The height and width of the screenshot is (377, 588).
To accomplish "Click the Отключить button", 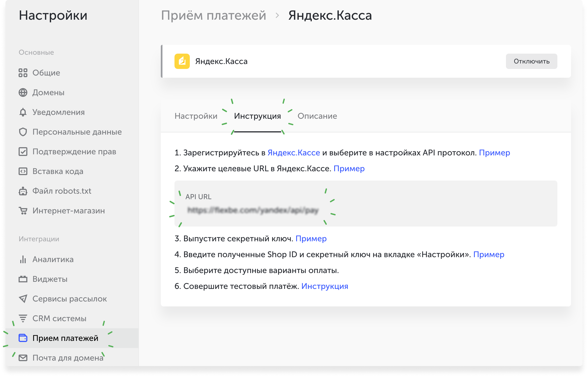I will pos(531,61).
